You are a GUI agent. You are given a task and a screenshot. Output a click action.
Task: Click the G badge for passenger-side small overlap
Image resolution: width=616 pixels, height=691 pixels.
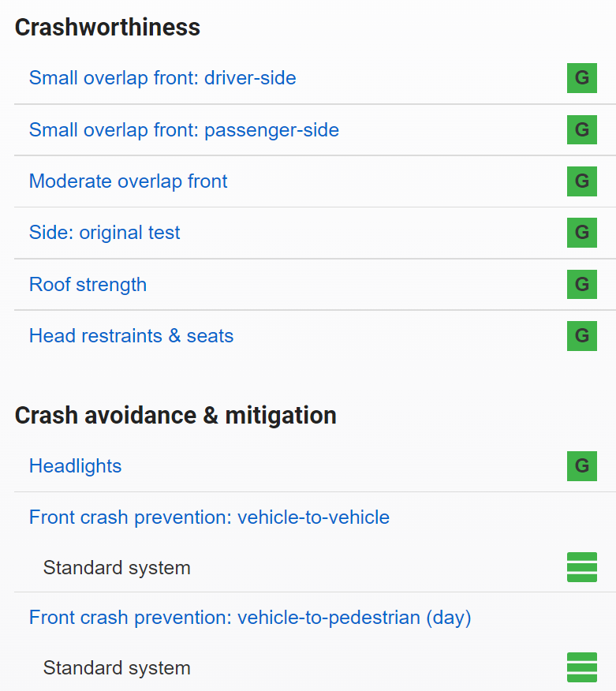pyautogui.click(x=582, y=129)
